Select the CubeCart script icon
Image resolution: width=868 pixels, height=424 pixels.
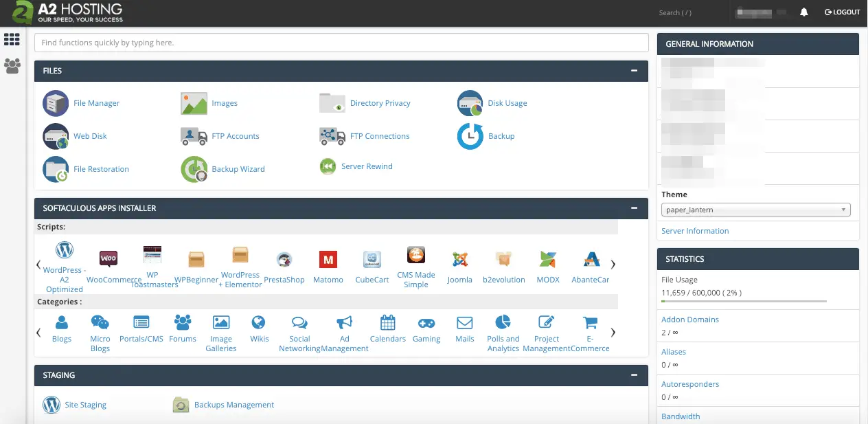tap(372, 259)
